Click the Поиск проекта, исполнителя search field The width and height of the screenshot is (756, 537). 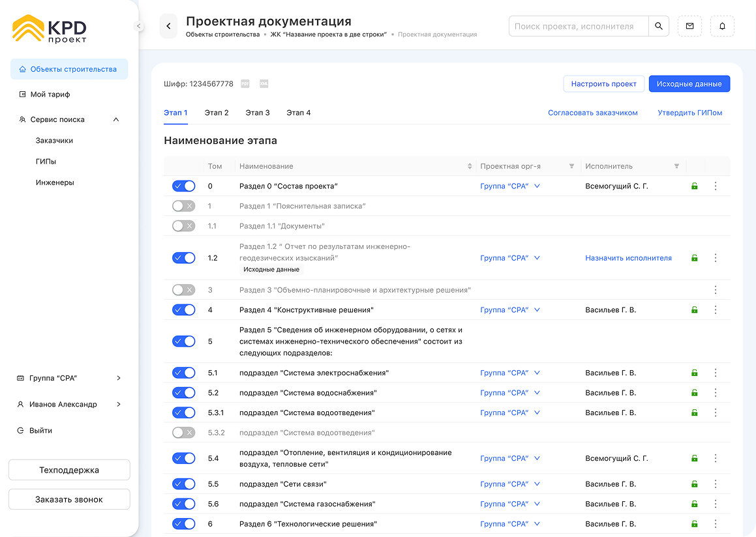[x=578, y=26]
